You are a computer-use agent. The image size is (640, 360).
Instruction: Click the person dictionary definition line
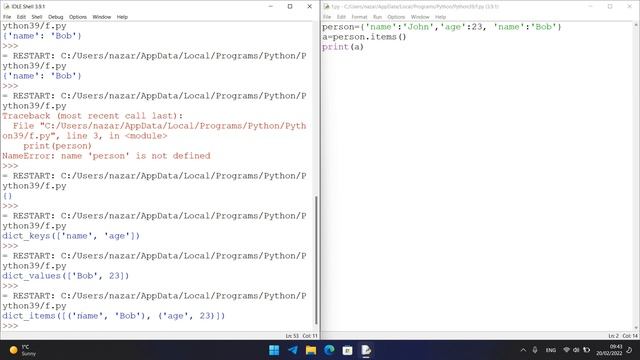coord(442,27)
